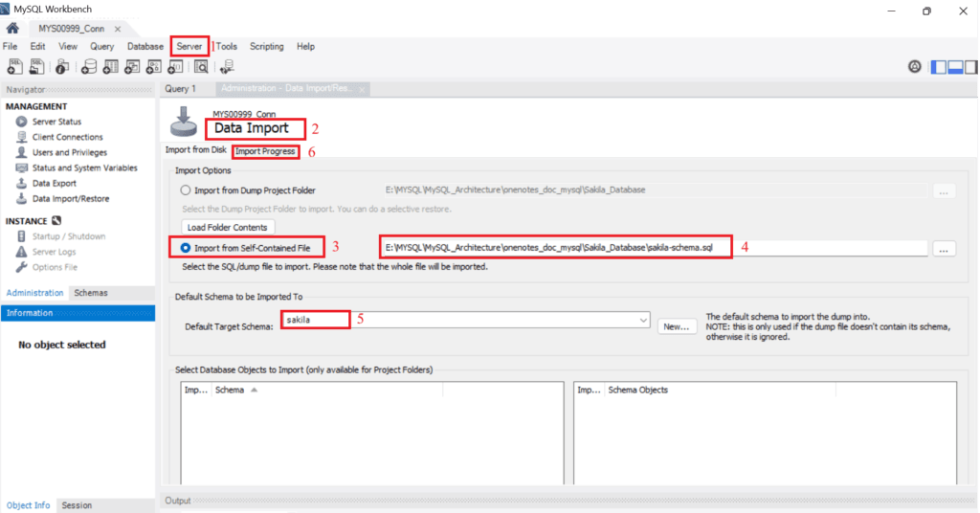The width and height of the screenshot is (980, 513).
Task: Create a new view toolbar icon
Action: click(x=132, y=67)
